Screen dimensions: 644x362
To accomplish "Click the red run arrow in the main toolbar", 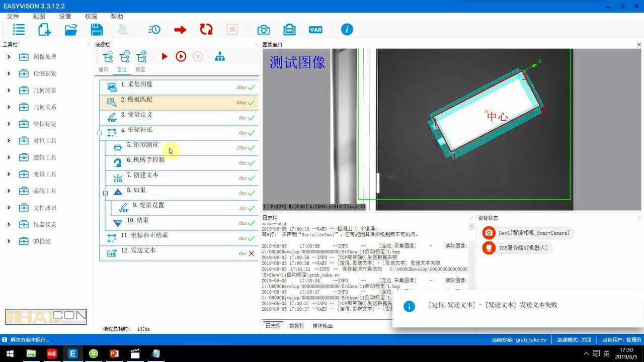I will tap(180, 30).
